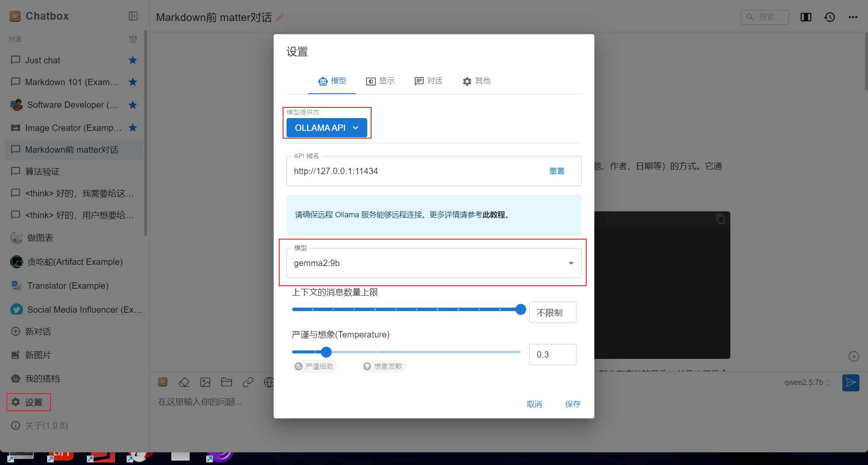This screenshot has height=465, width=868.
Task: Click the 新对话 plus icon
Action: [x=15, y=332]
